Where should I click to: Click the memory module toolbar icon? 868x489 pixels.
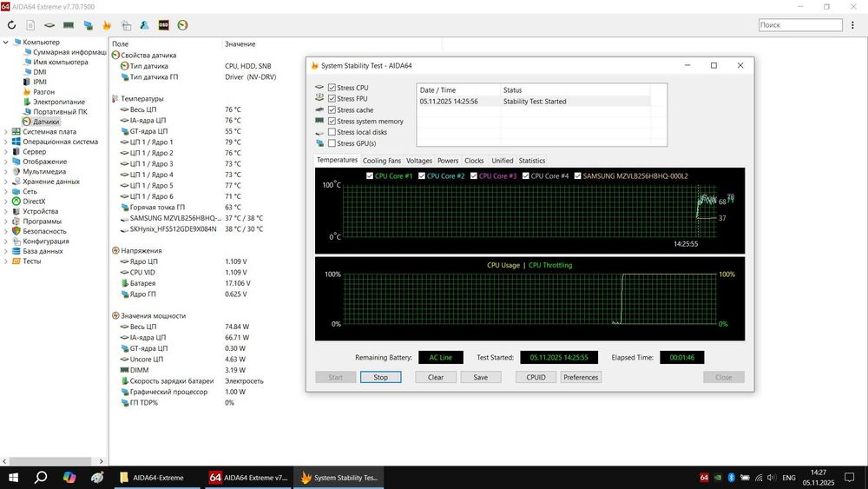tap(69, 25)
